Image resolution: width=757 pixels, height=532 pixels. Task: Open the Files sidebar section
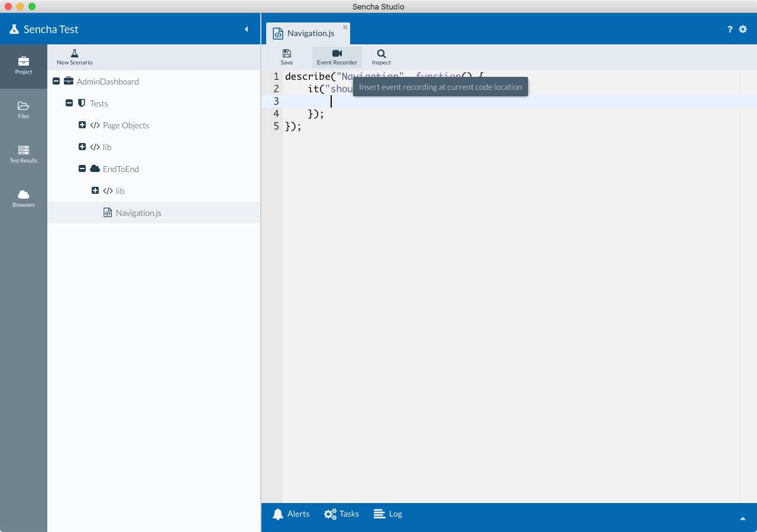[24, 111]
